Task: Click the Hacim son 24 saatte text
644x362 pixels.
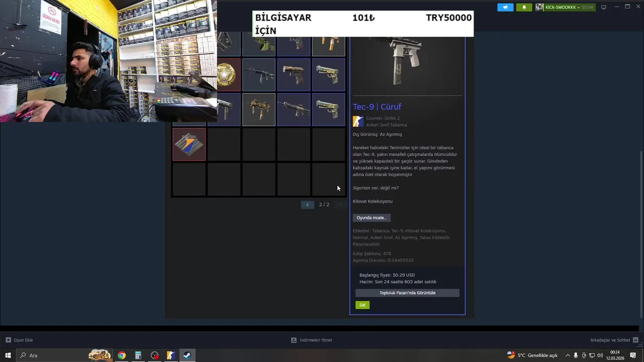Action: 398,282
